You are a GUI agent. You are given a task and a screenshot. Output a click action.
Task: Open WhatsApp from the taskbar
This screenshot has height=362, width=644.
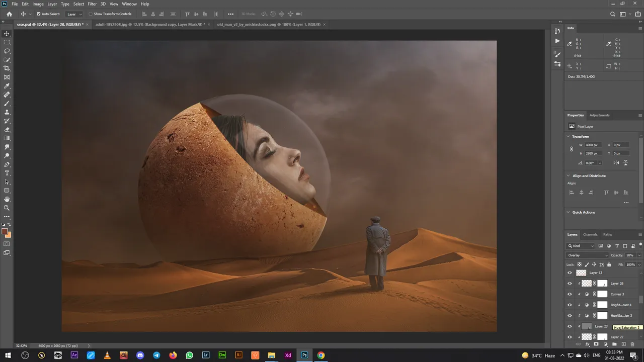pos(189,355)
